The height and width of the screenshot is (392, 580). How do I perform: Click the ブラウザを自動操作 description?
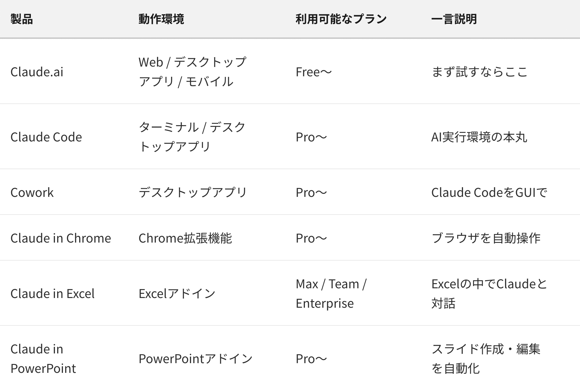click(x=486, y=238)
